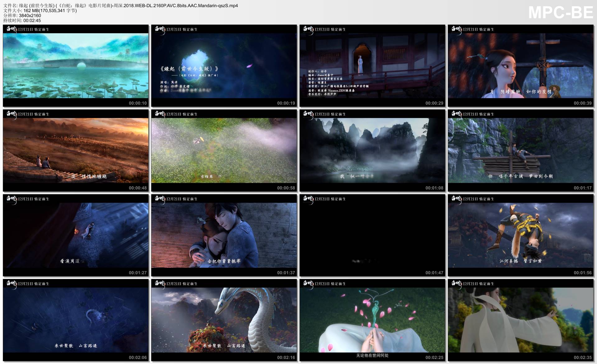
Task: Select the thumbnail at 00:02:35
Action: point(521,320)
